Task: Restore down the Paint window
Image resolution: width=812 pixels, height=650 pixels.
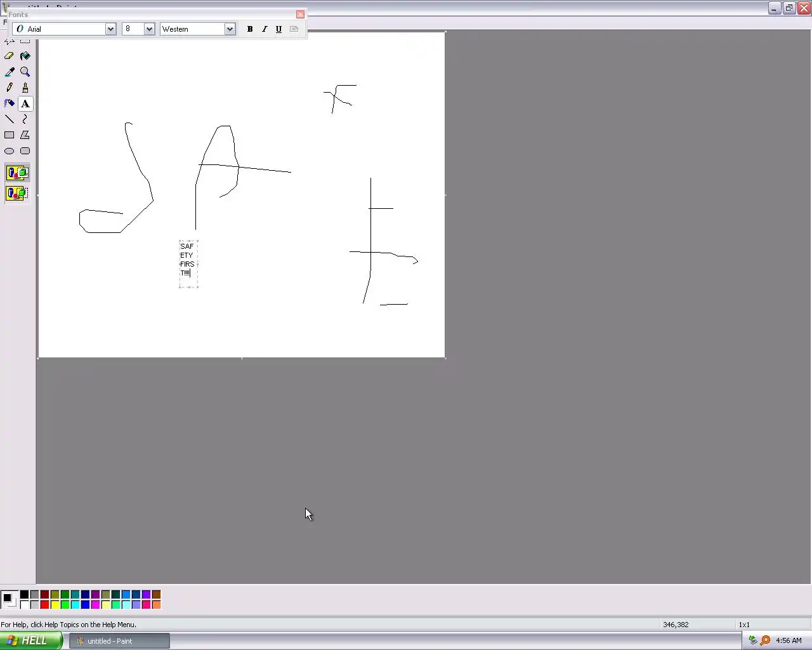Action: click(x=789, y=8)
